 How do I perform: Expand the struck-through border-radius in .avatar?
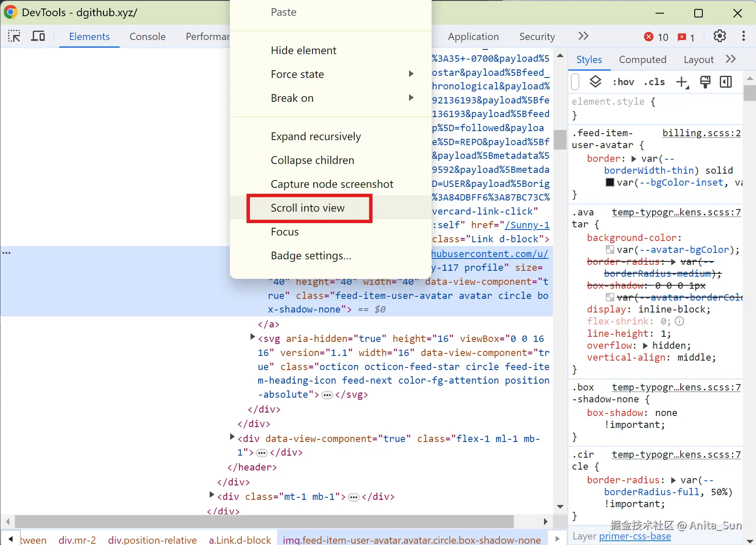pyautogui.click(x=673, y=262)
